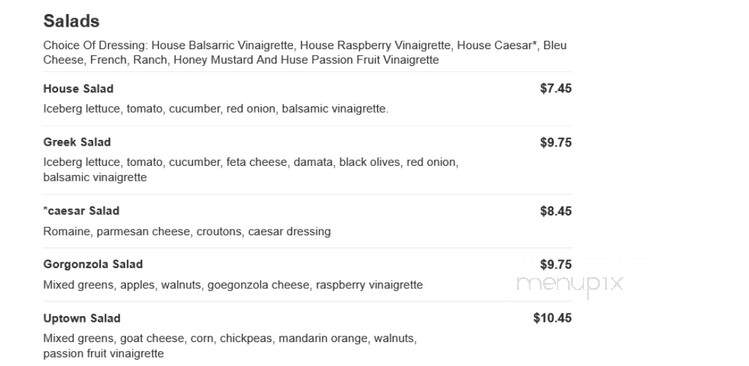
Task: Click the House Salad ingredients description
Action: [216, 109]
